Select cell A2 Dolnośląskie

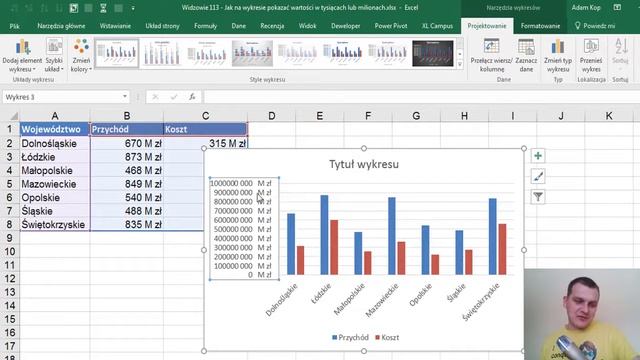tap(55, 143)
